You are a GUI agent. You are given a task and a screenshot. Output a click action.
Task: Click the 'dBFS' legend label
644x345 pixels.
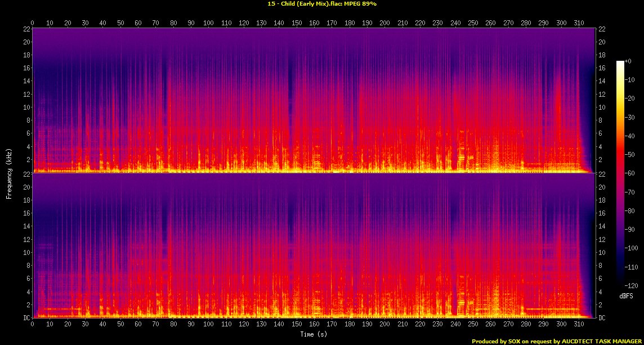(625, 295)
